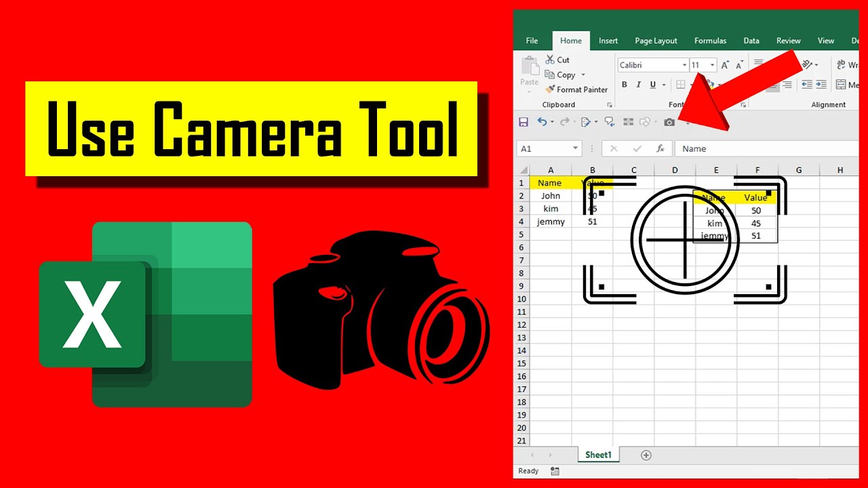
Task: Click the Merge cells icon
Action: pos(842,85)
